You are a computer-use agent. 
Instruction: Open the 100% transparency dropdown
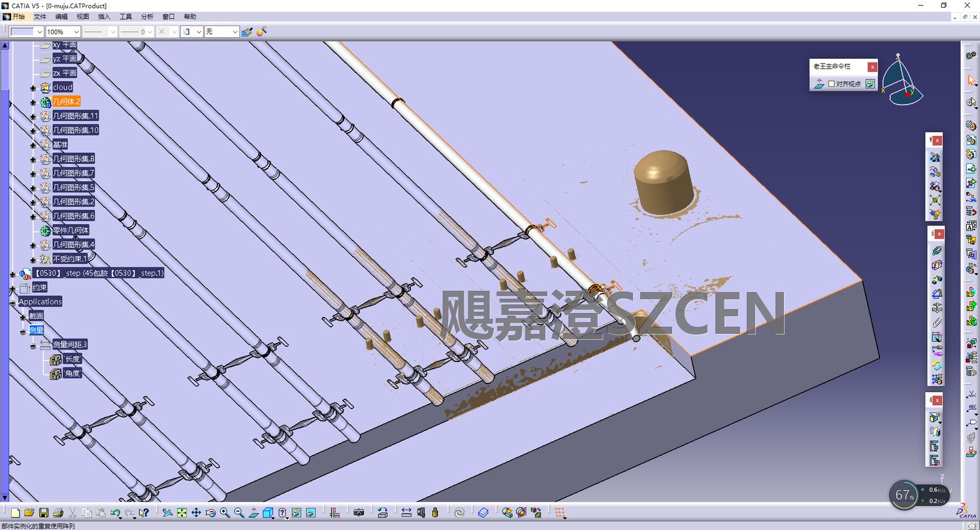coord(76,31)
